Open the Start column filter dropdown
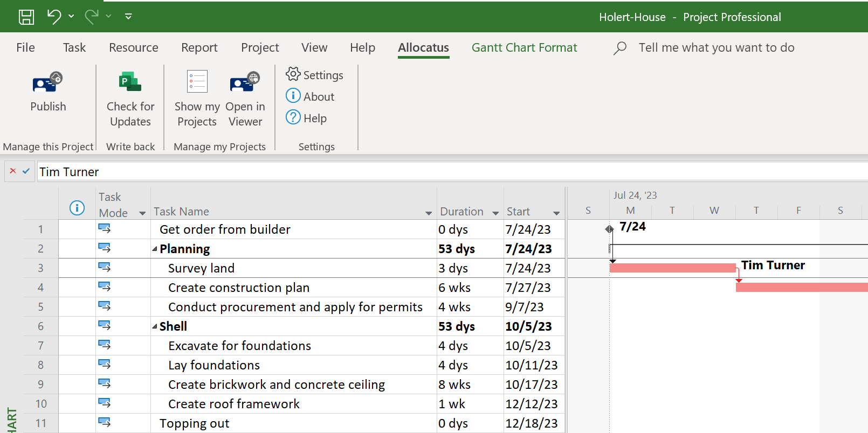 (556, 213)
